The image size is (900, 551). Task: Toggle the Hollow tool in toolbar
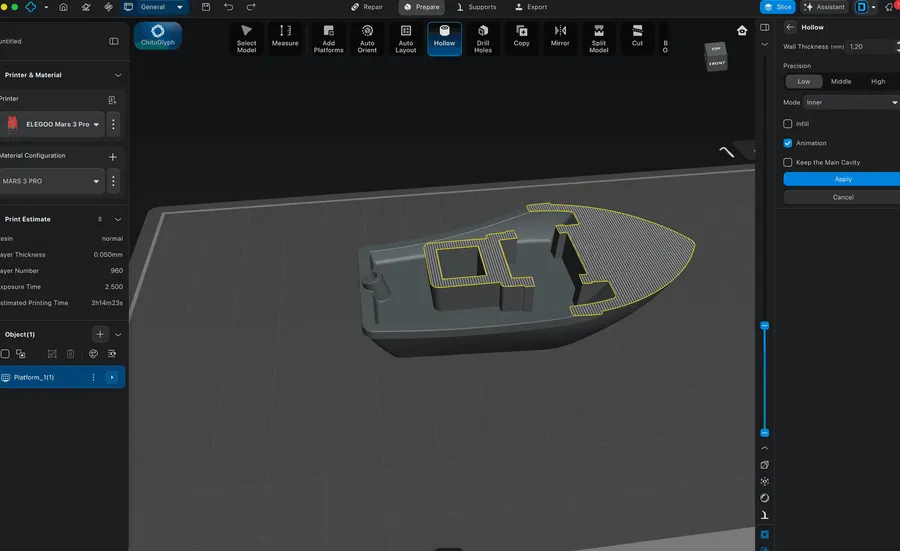[444, 38]
